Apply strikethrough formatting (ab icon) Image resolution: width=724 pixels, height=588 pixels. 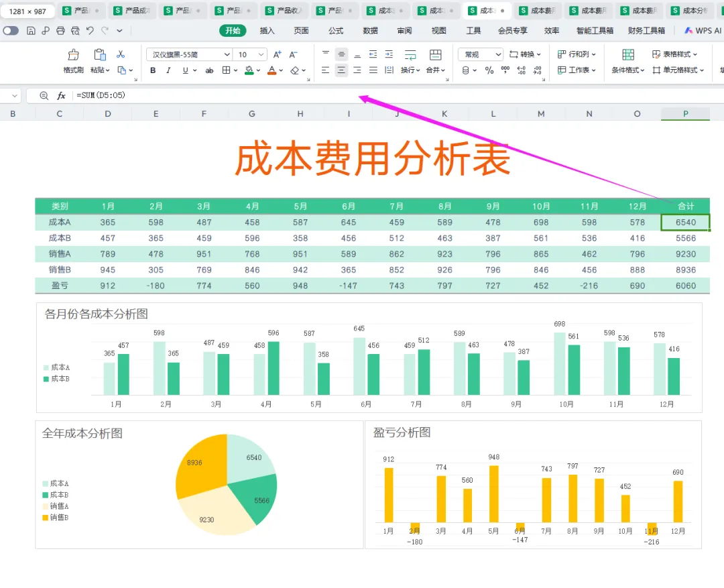[x=209, y=70]
